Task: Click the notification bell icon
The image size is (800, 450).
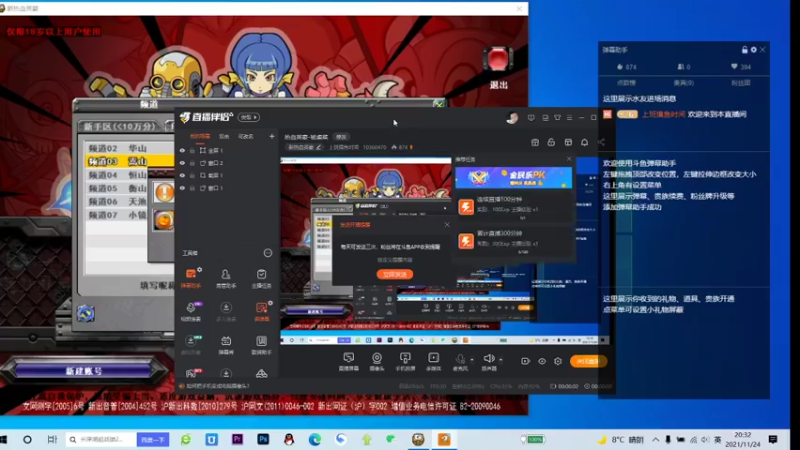Action: (585, 142)
